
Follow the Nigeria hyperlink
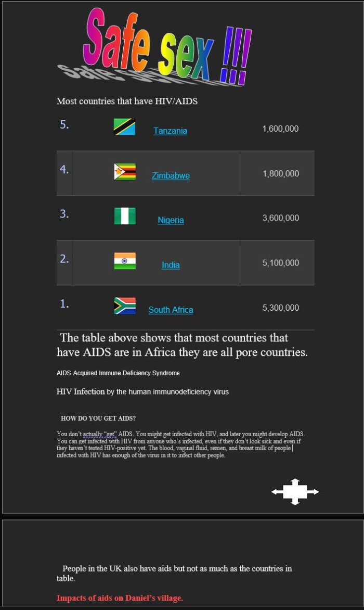point(171,220)
